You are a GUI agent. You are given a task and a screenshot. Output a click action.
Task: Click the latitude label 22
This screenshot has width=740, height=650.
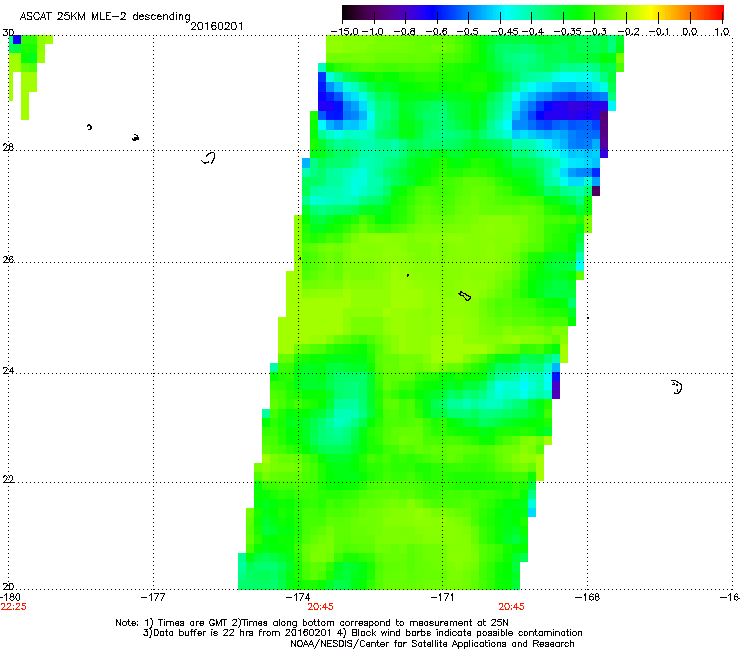coord(8,479)
